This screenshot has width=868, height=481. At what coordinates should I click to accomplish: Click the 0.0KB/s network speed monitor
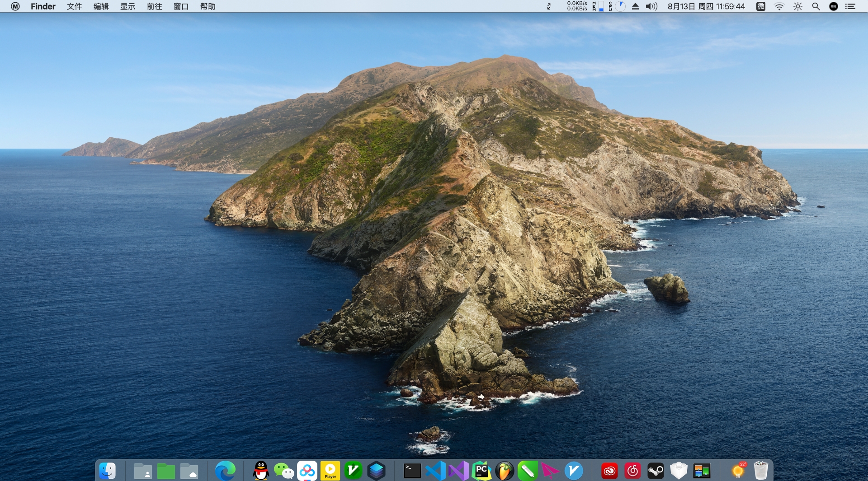coord(577,6)
